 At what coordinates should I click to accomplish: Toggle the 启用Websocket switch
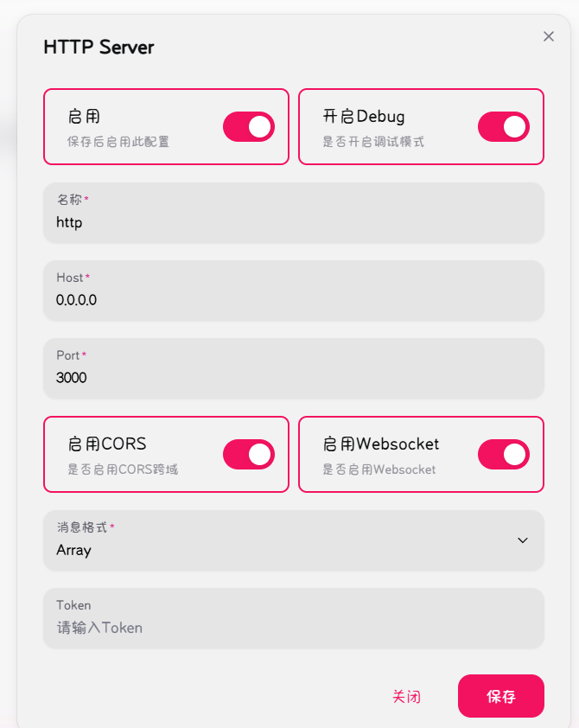point(504,455)
